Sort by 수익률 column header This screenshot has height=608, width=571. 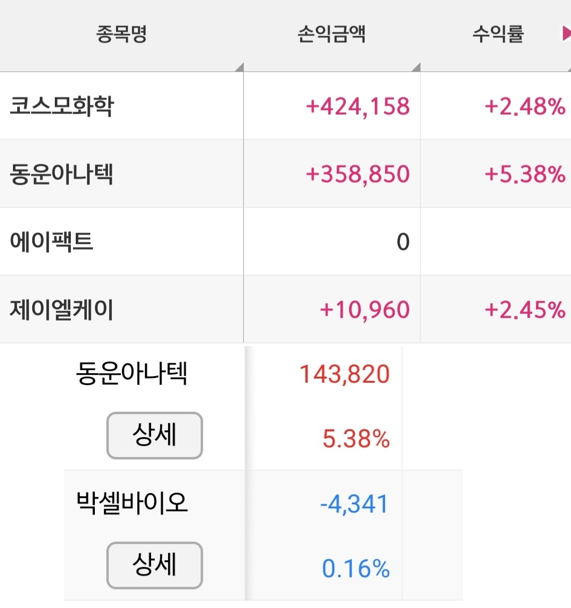499,34
